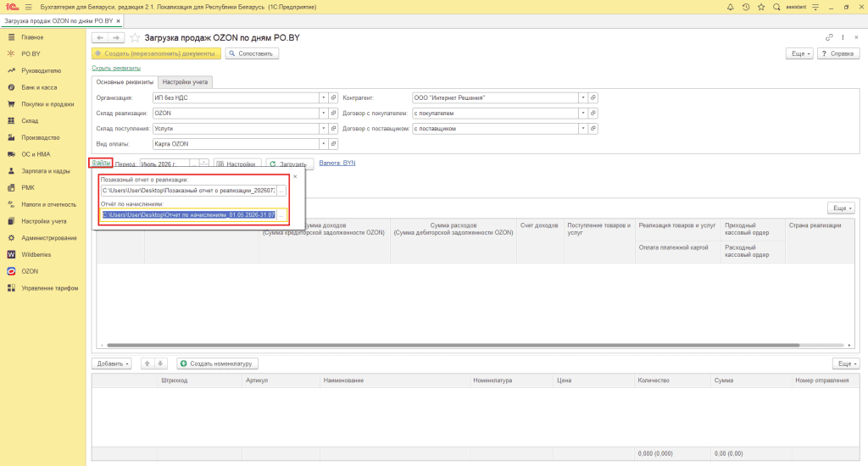Click Позаказный отчет о реализации path field
Viewport: 868px width, 466px height.
pyautogui.click(x=189, y=191)
